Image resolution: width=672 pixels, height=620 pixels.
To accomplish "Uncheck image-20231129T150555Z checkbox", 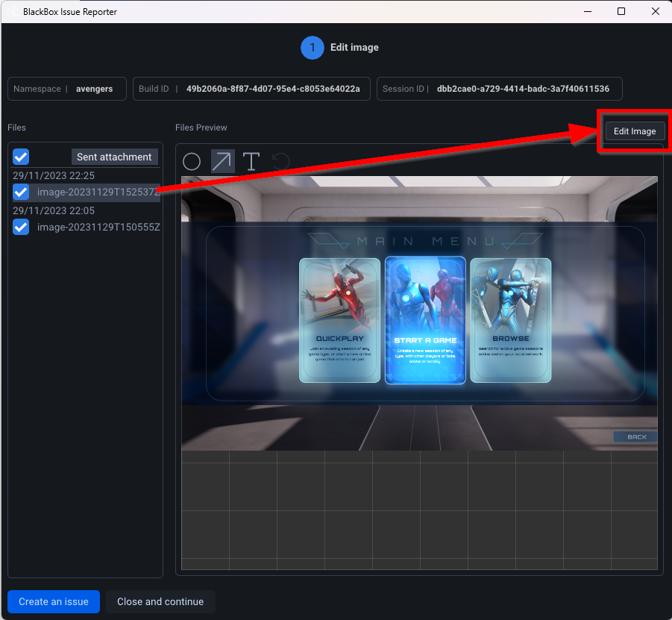I will 21,228.
